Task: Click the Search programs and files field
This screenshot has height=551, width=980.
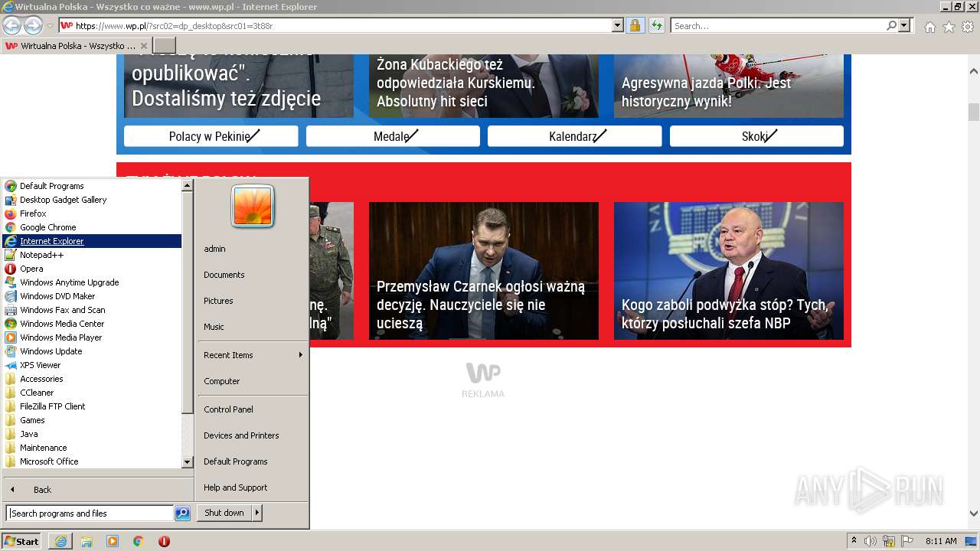Action: click(x=90, y=514)
